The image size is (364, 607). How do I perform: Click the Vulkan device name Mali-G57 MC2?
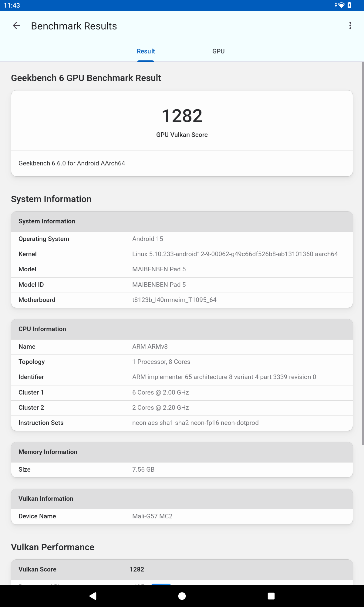pos(152,516)
